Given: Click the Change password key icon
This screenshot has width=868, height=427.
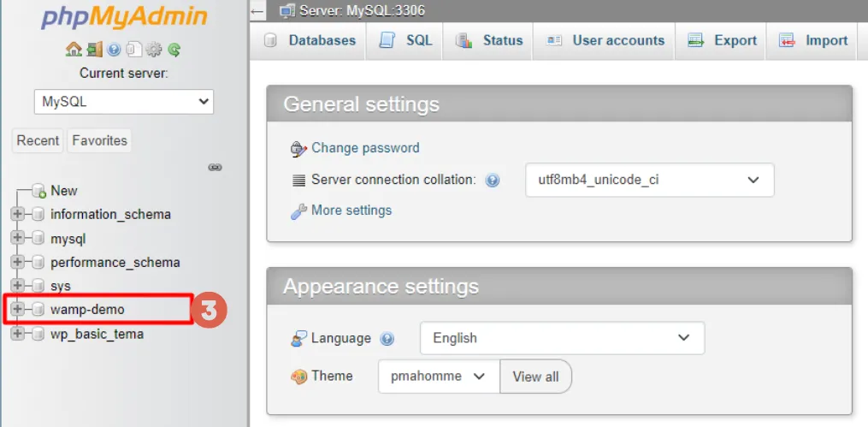Looking at the screenshot, I should click(299, 148).
